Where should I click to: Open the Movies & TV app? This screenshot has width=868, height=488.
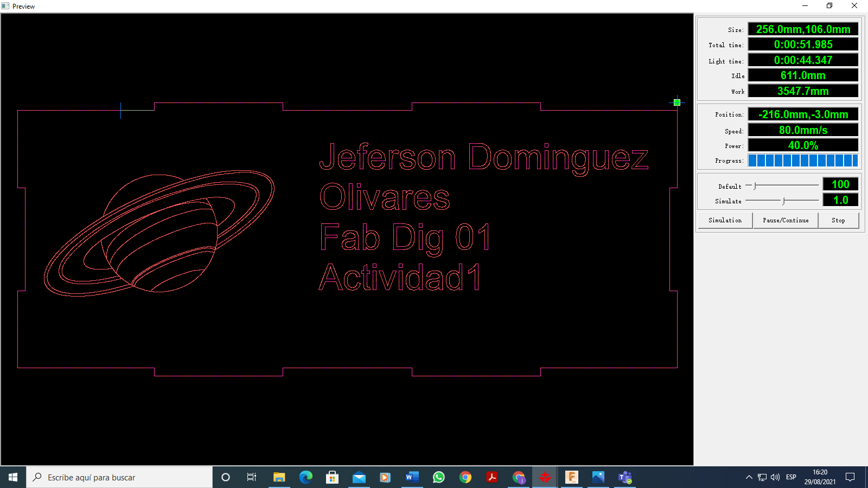(385, 477)
